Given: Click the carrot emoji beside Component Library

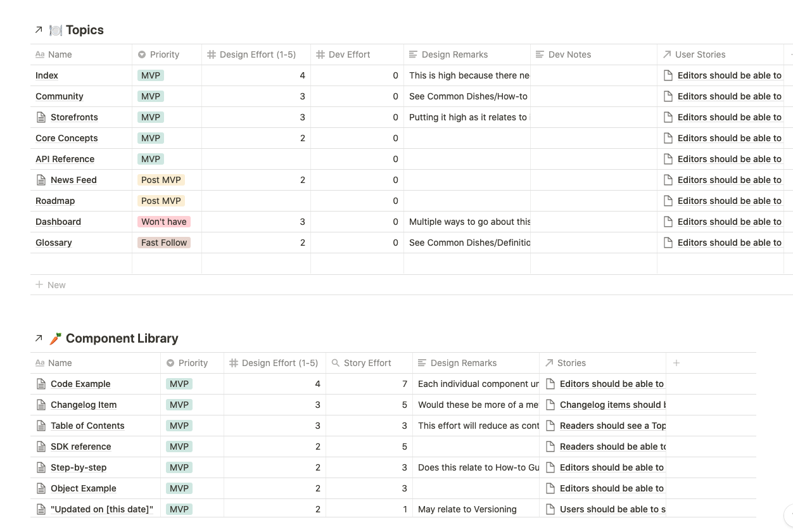Looking at the screenshot, I should (x=55, y=338).
